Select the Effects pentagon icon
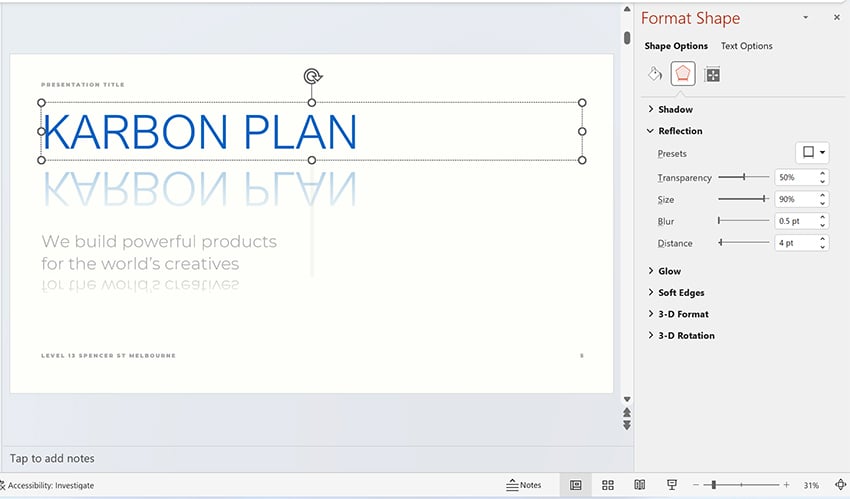This screenshot has height=499, width=850. [683, 74]
